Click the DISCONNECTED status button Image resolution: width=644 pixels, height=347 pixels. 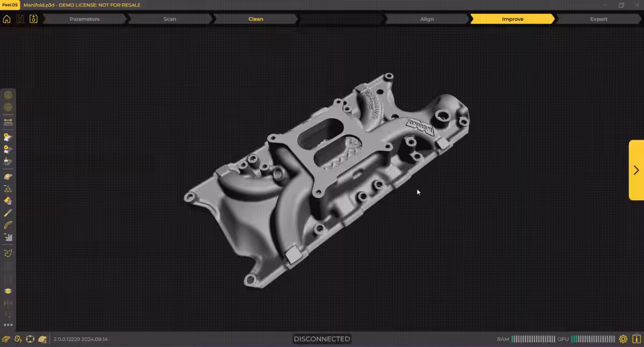tap(322, 339)
